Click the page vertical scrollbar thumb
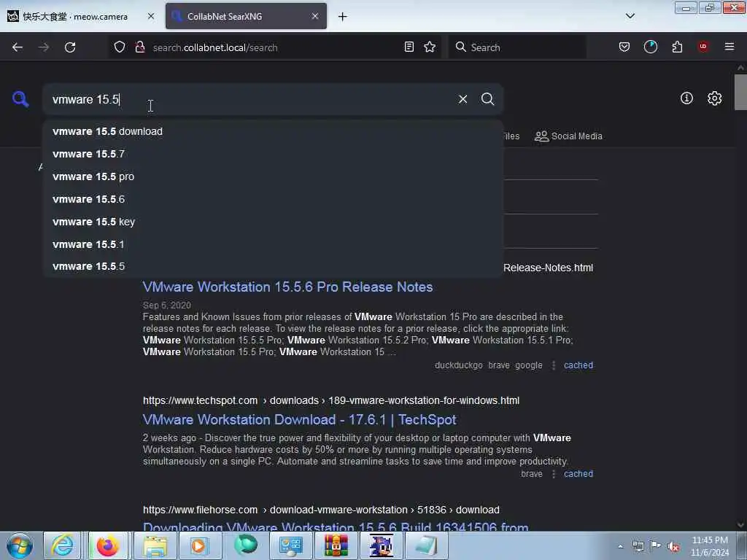The height and width of the screenshot is (560, 747). coord(740,92)
